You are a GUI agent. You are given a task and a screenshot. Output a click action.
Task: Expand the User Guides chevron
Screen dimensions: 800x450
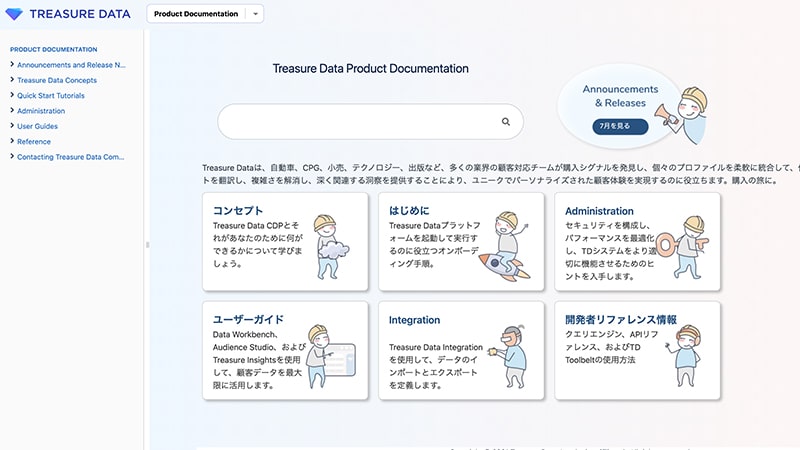[12, 126]
